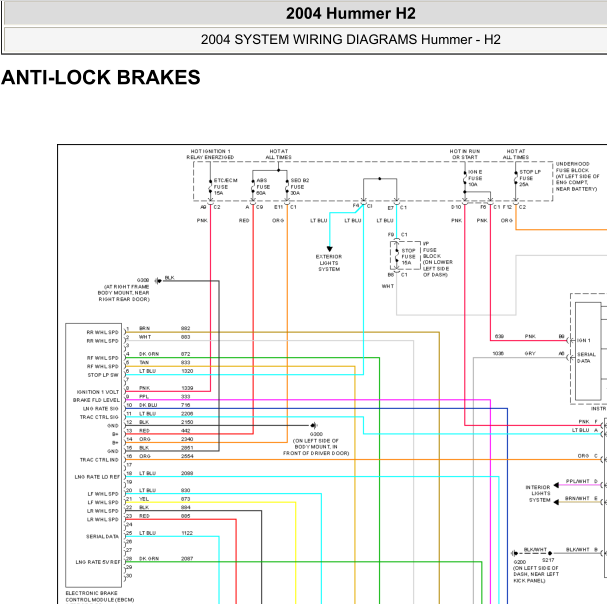This screenshot has width=607, height=604.
Task: Click the 'IGN 1' label in the instrument box
Action: 583,340
